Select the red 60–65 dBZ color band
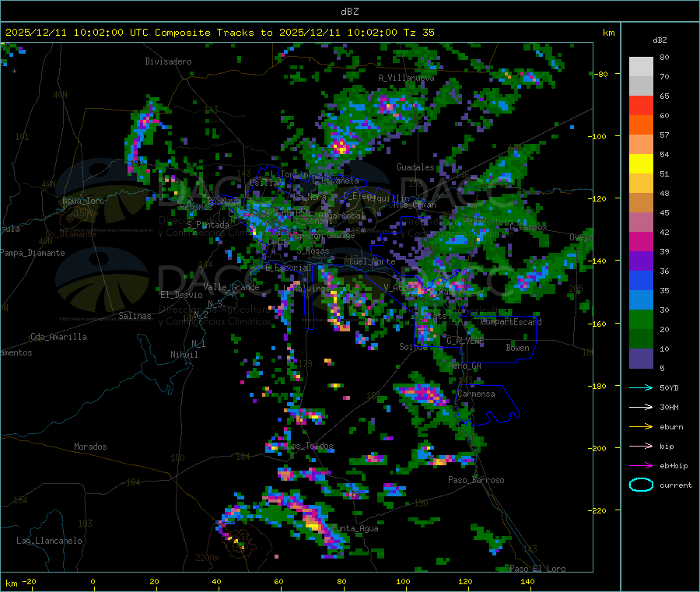700x592 pixels. 641,105
